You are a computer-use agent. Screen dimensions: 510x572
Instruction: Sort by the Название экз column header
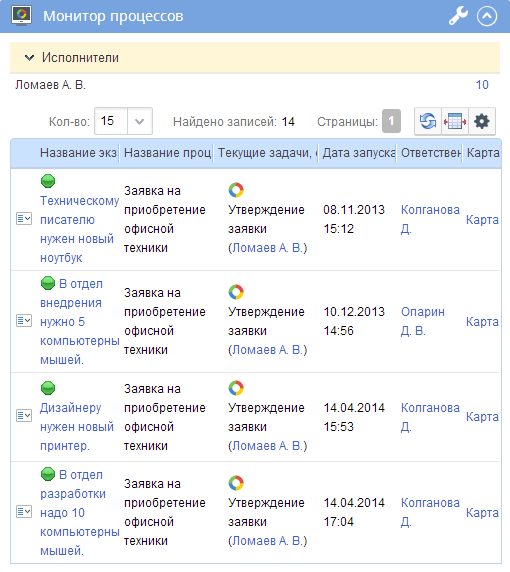pyautogui.click(x=78, y=153)
